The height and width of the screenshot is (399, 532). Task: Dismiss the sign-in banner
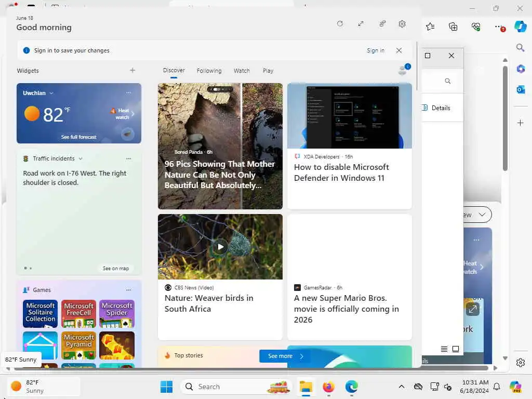tap(399, 50)
